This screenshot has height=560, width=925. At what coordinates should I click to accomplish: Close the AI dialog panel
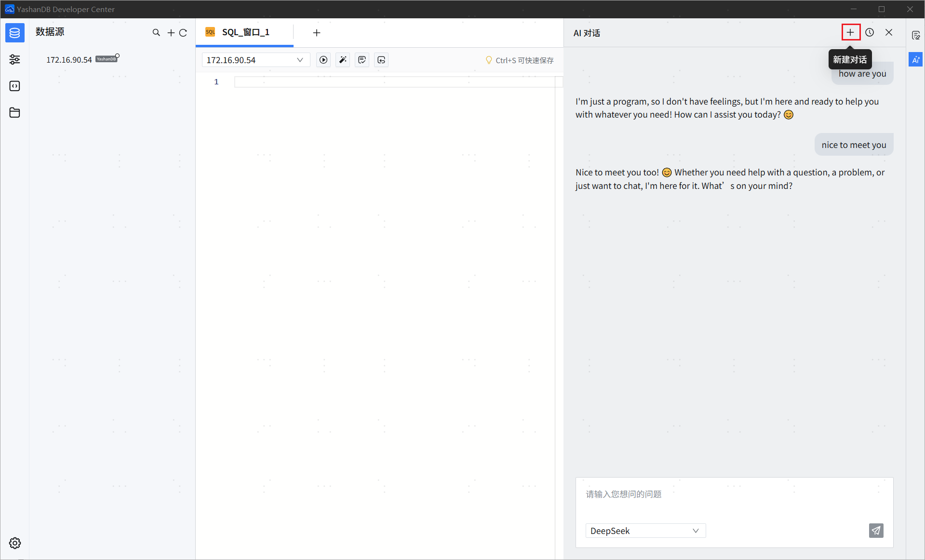click(x=889, y=32)
